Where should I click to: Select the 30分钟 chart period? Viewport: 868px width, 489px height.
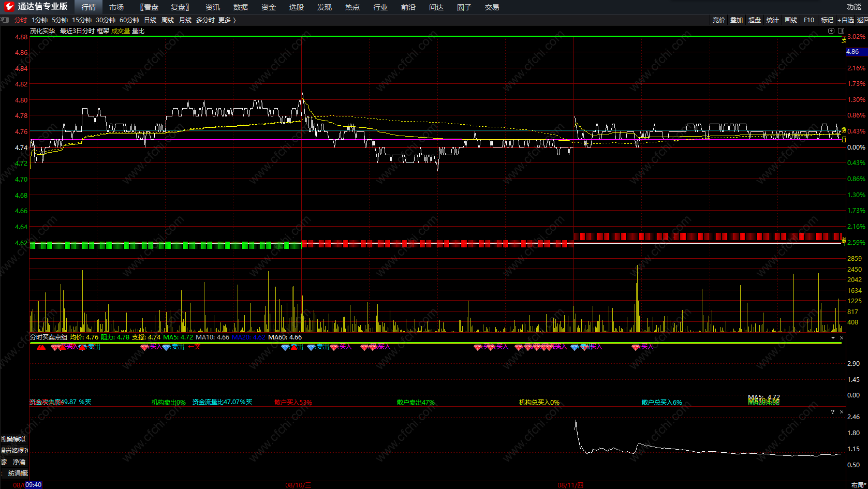tap(106, 20)
